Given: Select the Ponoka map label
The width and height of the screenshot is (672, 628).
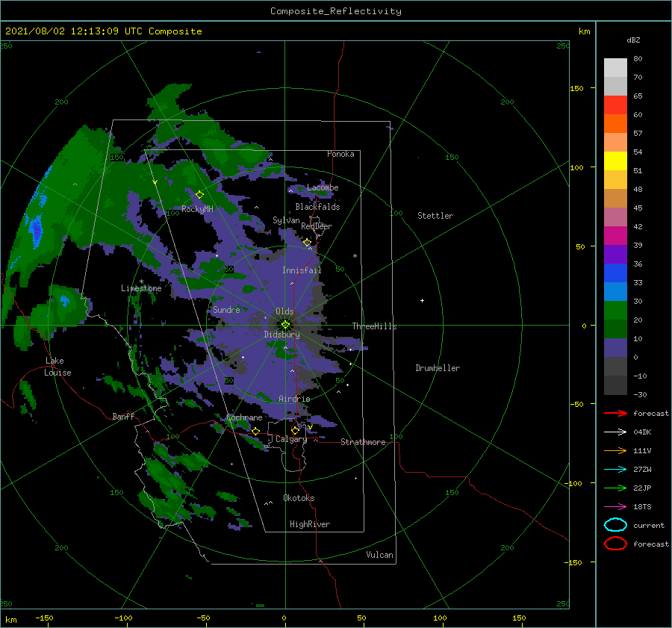Looking at the screenshot, I should pos(340,154).
